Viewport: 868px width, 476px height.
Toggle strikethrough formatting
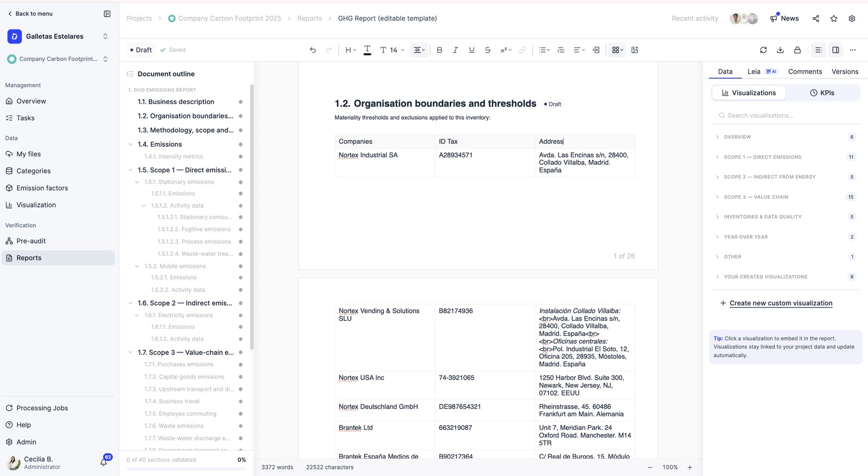pyautogui.click(x=488, y=50)
